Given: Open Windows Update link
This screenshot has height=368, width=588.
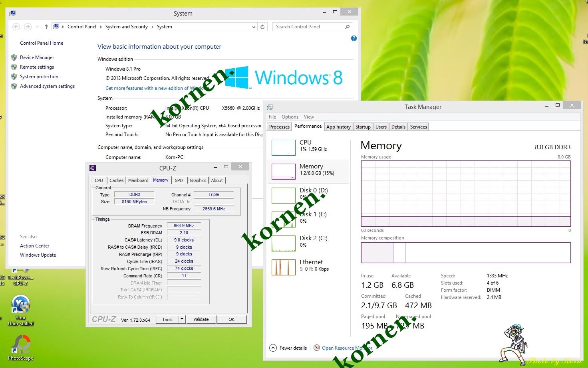Looking at the screenshot, I should click(x=38, y=255).
